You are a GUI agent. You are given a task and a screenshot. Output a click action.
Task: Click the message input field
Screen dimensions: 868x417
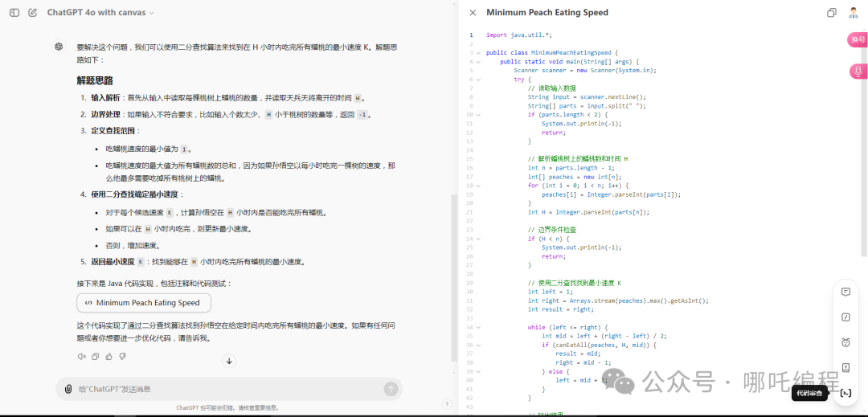[x=225, y=389]
